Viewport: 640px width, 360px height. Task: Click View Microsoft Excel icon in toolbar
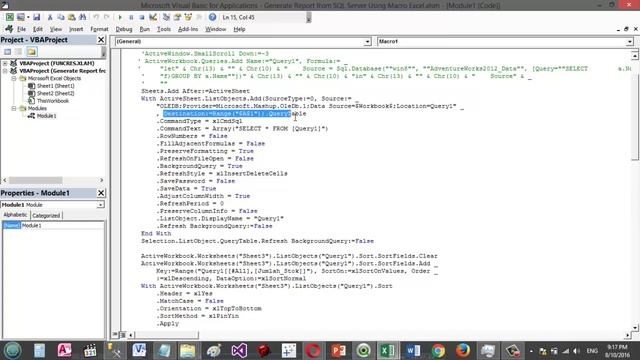9,17
